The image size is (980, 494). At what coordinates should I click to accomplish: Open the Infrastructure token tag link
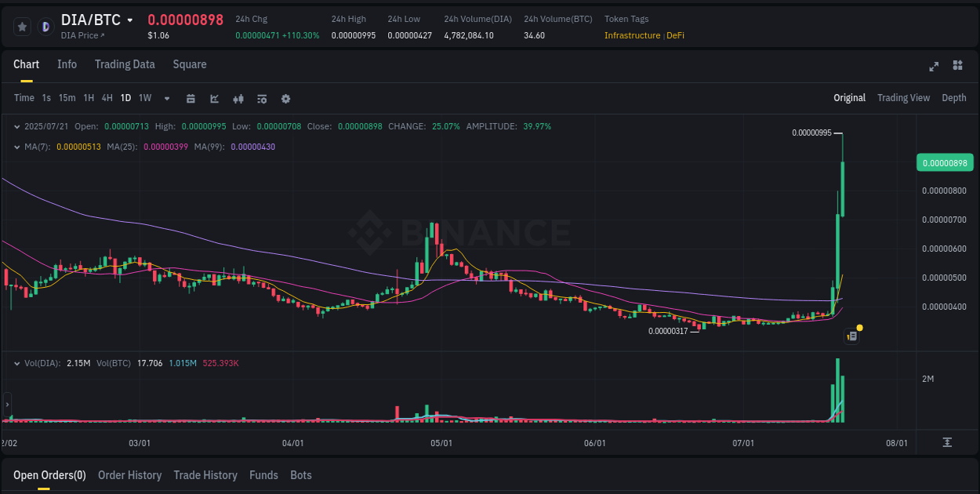click(x=632, y=35)
